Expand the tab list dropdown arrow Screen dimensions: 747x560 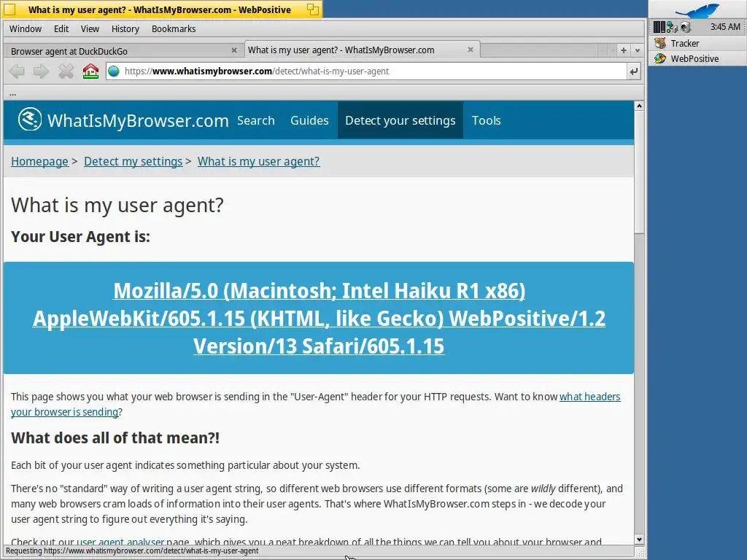(x=638, y=50)
